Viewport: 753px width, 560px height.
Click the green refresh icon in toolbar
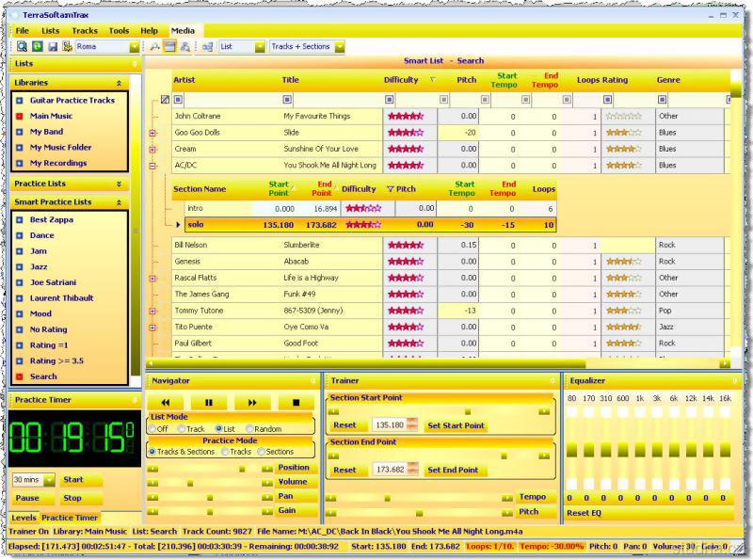pyautogui.click(x=37, y=46)
